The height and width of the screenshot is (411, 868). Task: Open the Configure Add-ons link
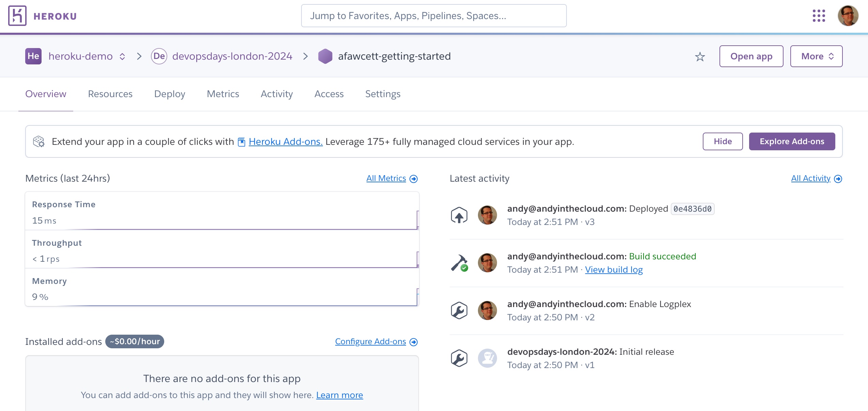tap(370, 341)
